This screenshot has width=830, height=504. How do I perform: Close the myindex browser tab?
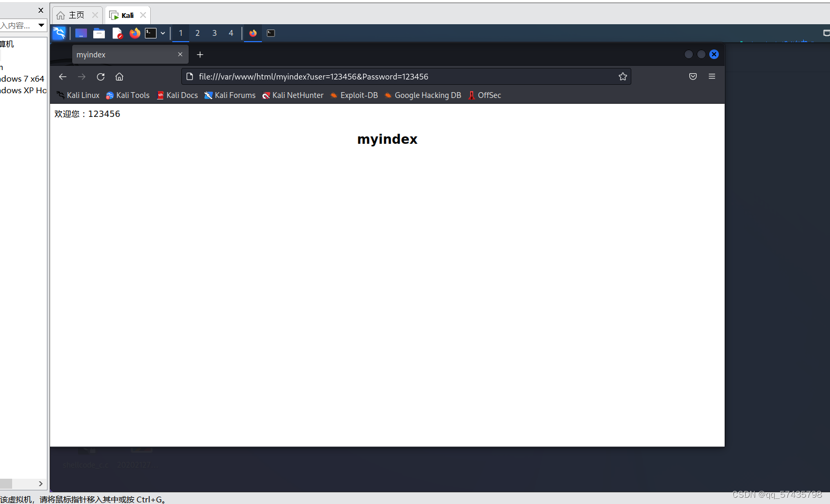tap(180, 54)
